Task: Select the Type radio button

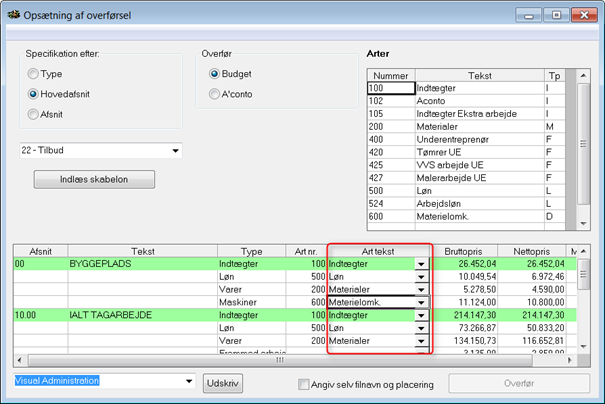Action: [34, 74]
